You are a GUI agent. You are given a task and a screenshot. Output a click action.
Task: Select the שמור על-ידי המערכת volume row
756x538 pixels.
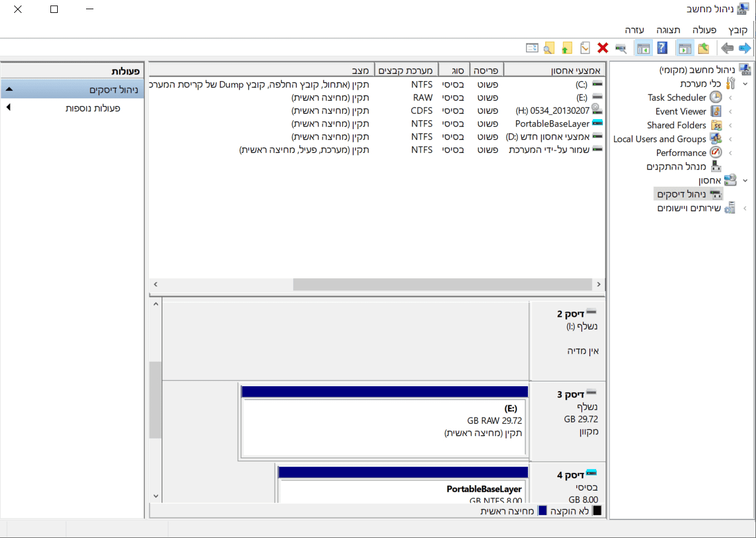click(x=377, y=149)
